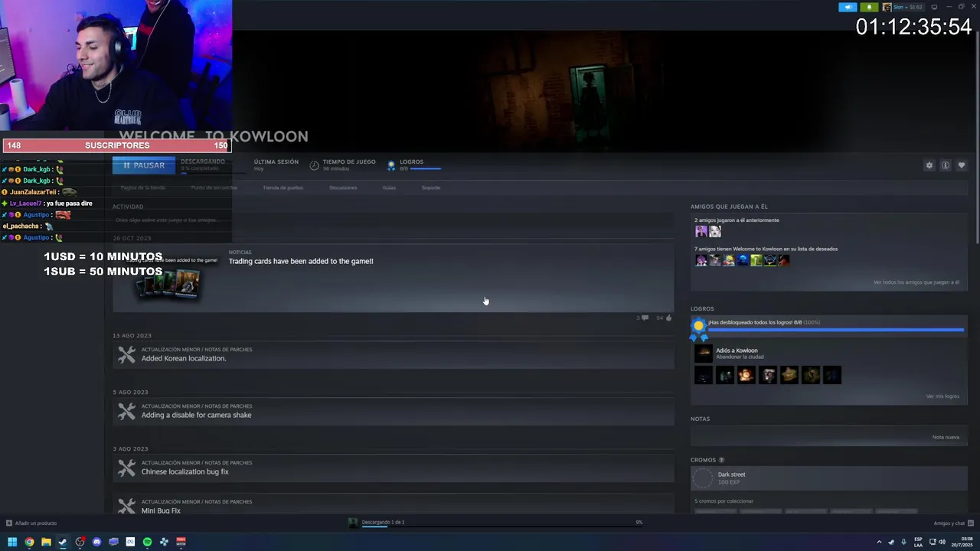Open the Soporte tab

point(431,187)
